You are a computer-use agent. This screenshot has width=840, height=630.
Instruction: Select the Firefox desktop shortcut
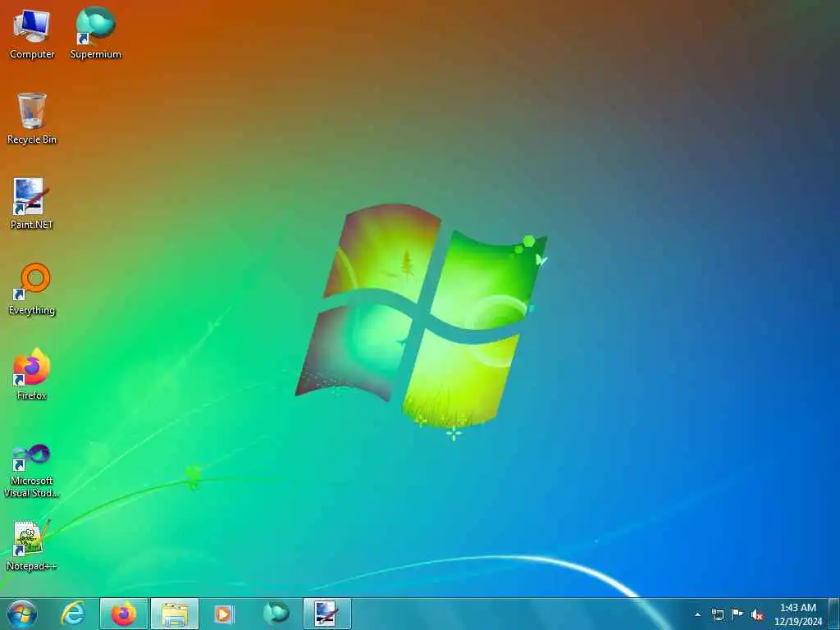32,374
